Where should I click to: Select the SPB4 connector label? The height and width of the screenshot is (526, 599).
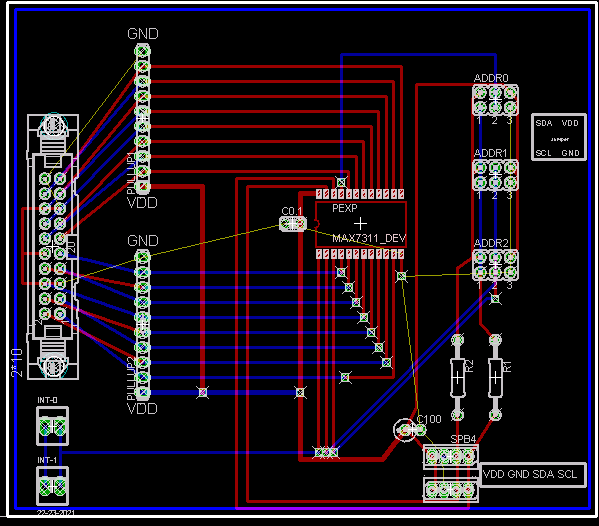(463, 439)
